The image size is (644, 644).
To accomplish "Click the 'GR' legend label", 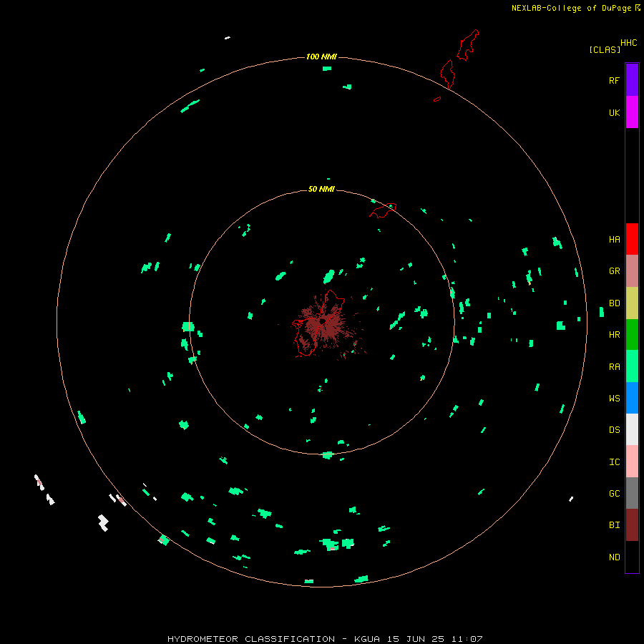I will pyautogui.click(x=614, y=271).
